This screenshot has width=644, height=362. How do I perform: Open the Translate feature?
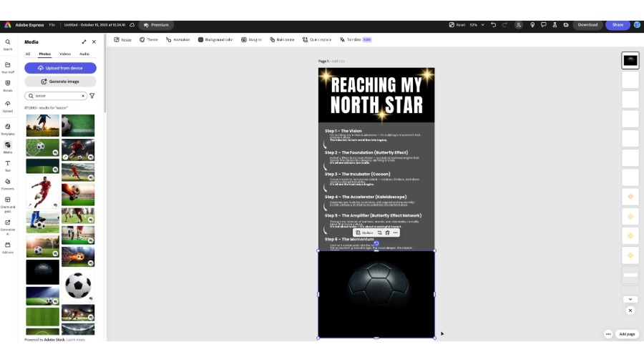[x=355, y=40]
